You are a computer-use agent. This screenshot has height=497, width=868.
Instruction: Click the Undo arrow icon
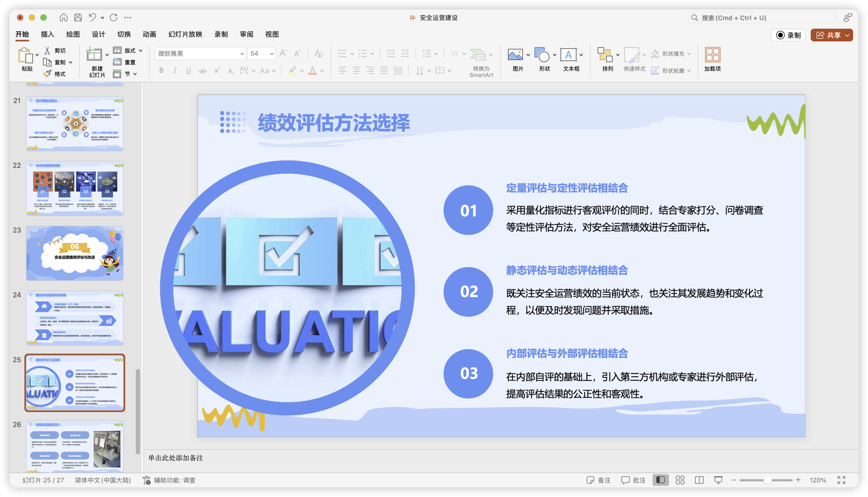tap(92, 17)
